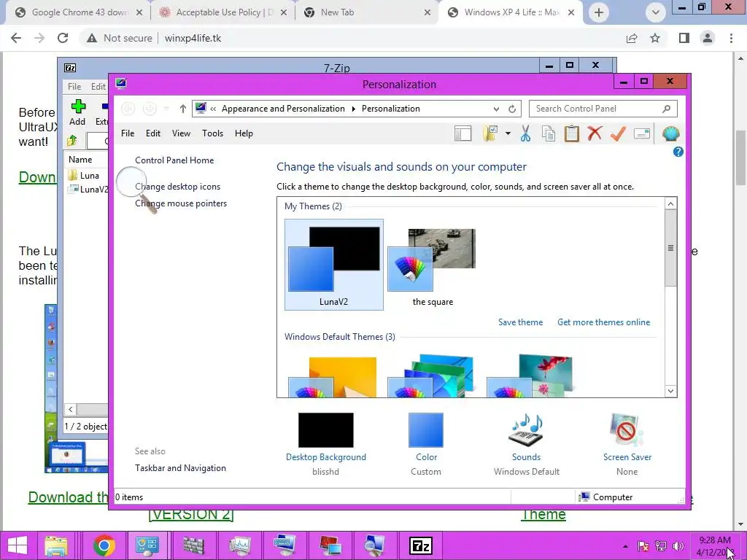Open a new Chrome tab
This screenshot has width=747, height=560.
coord(599,12)
